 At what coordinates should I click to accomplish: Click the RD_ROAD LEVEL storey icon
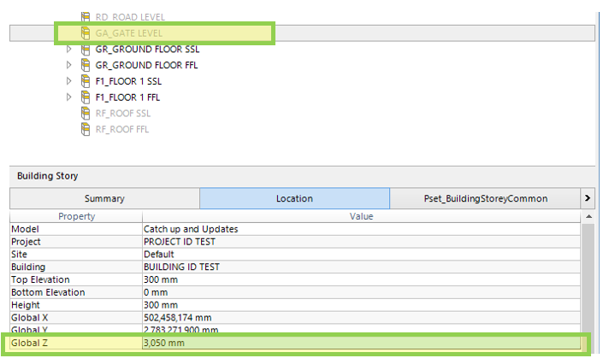86,17
